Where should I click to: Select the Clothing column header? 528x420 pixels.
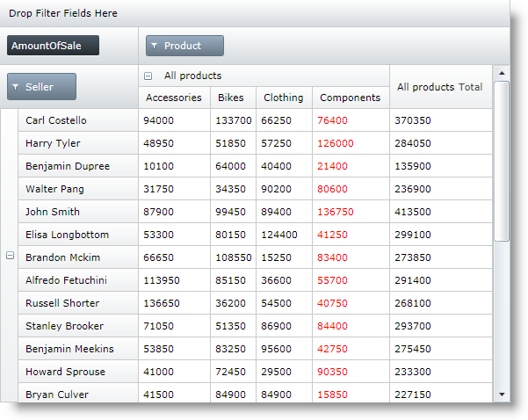(x=284, y=98)
